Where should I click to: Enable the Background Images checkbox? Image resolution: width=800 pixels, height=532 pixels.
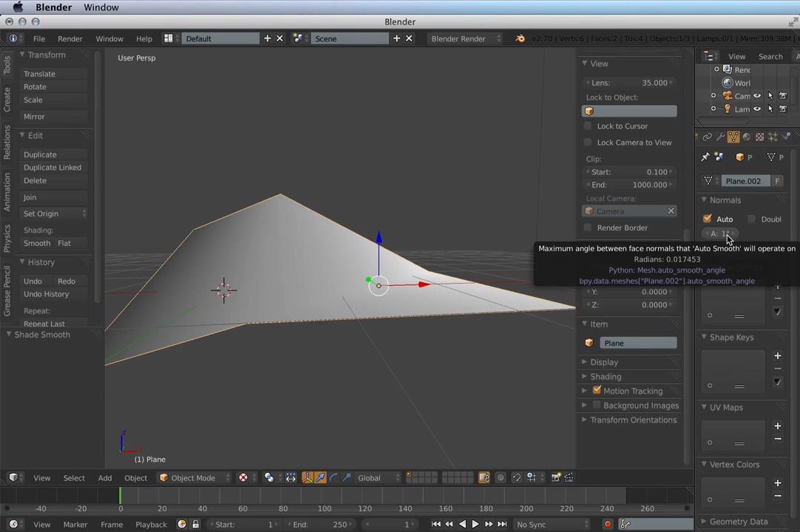(597, 405)
